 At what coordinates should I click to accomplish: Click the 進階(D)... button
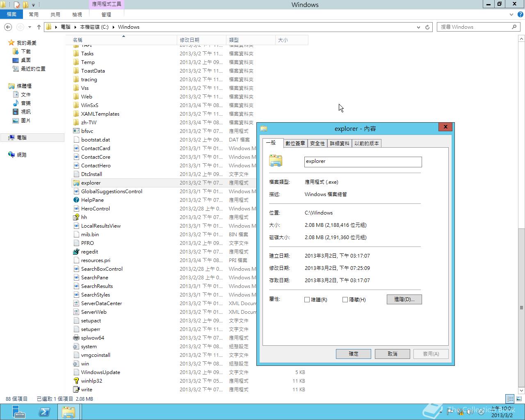[404, 299]
